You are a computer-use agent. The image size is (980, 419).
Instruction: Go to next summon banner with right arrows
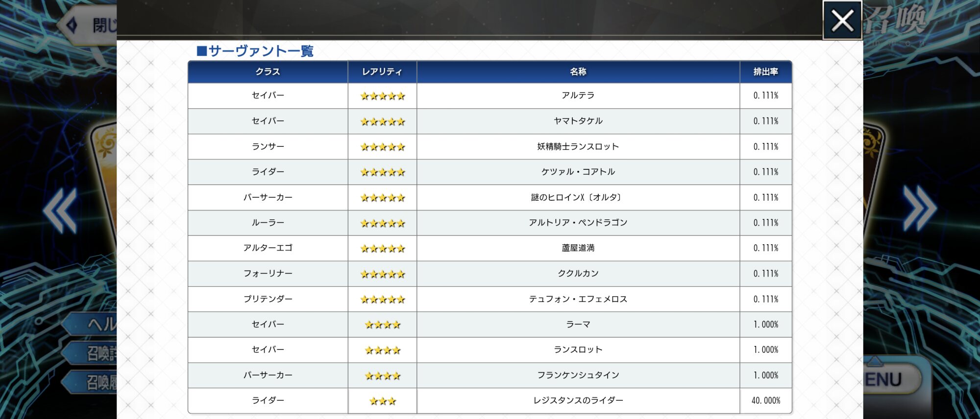coord(919,209)
